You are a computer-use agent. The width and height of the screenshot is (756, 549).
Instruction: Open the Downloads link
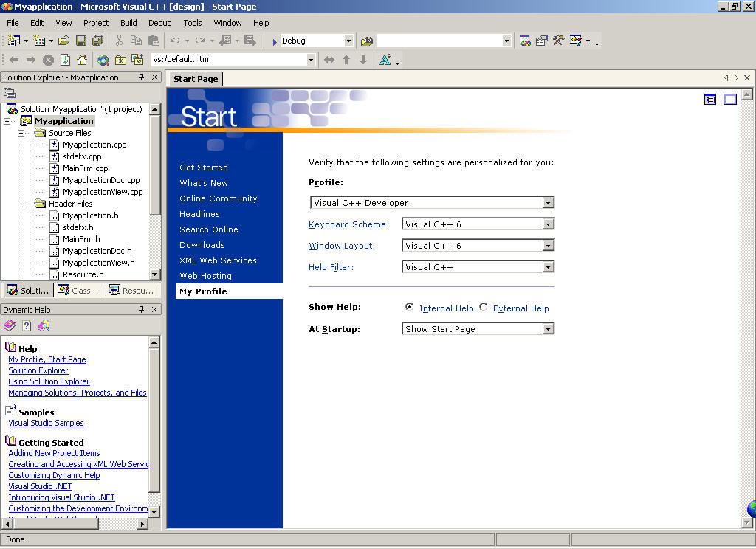point(202,245)
